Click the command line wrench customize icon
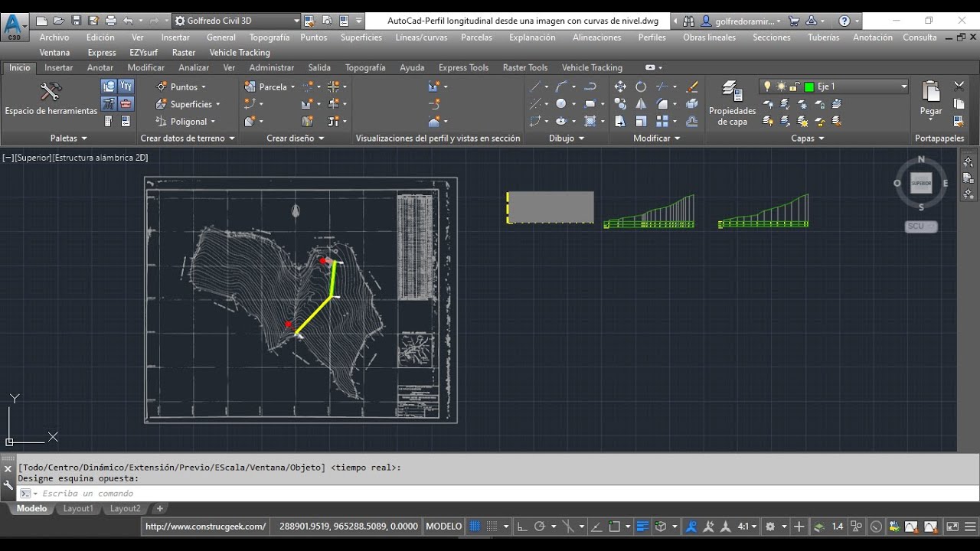 click(x=8, y=484)
